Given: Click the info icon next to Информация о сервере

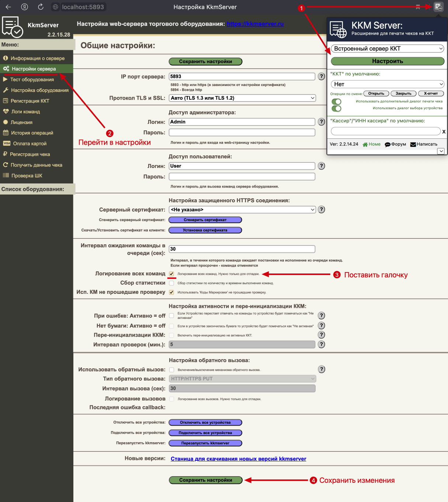Looking at the screenshot, I should (6, 58).
